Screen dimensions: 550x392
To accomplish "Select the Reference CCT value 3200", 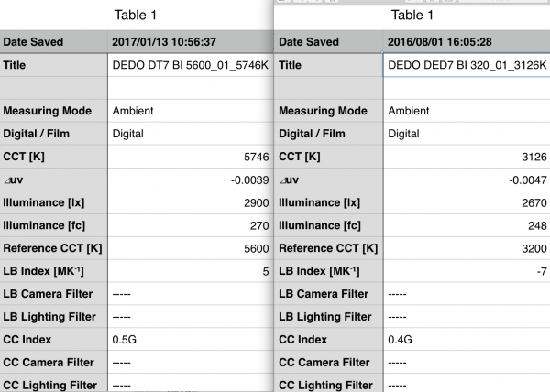I will pos(467,248).
